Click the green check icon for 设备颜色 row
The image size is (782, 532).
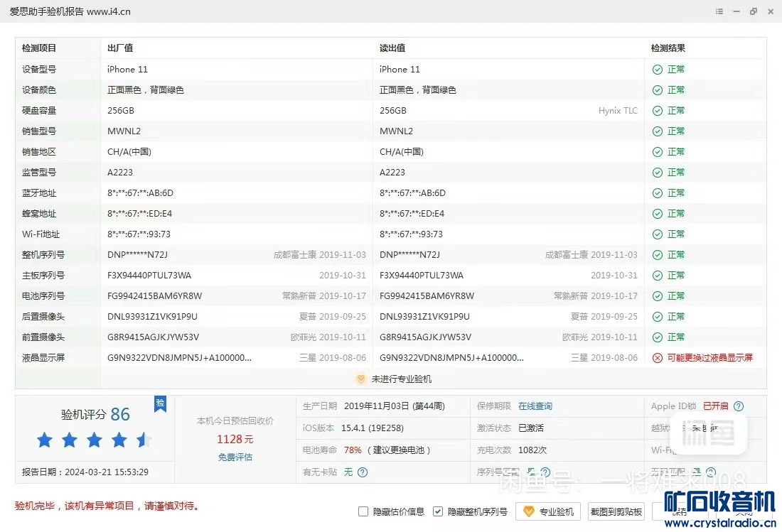tap(658, 90)
